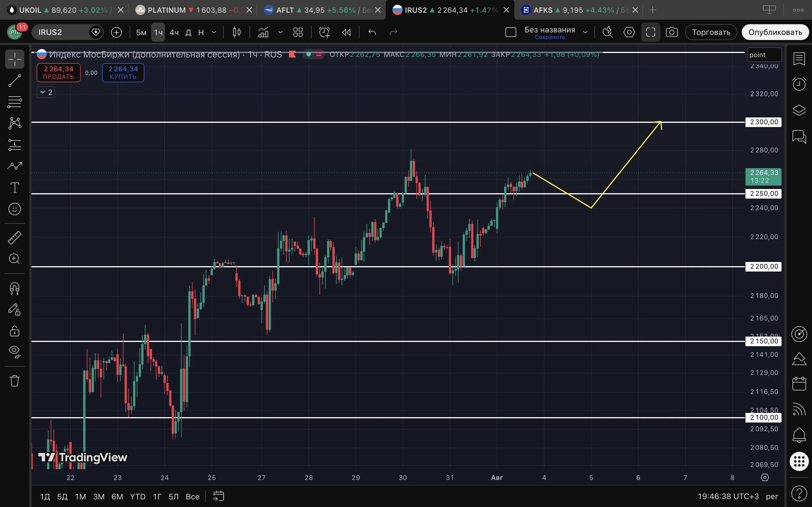Select the trend line drawing tool
Image resolution: width=812 pixels, height=507 pixels.
(14, 81)
